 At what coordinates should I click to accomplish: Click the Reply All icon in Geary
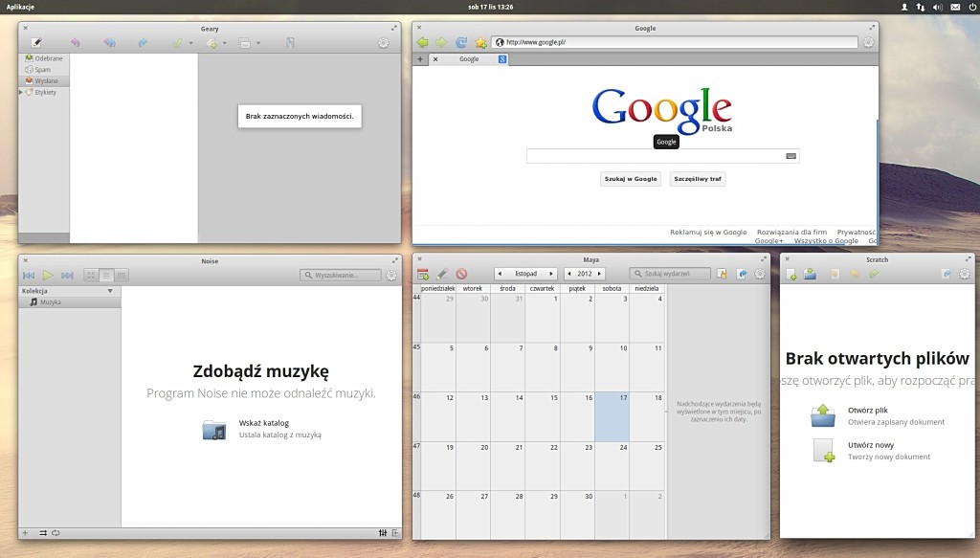pyautogui.click(x=109, y=43)
